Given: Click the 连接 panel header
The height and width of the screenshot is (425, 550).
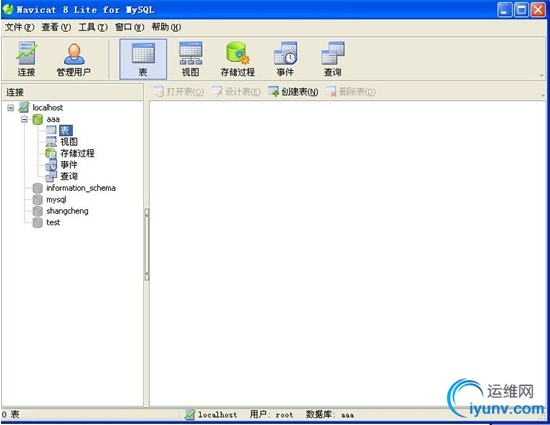Looking at the screenshot, I should click(72, 92).
